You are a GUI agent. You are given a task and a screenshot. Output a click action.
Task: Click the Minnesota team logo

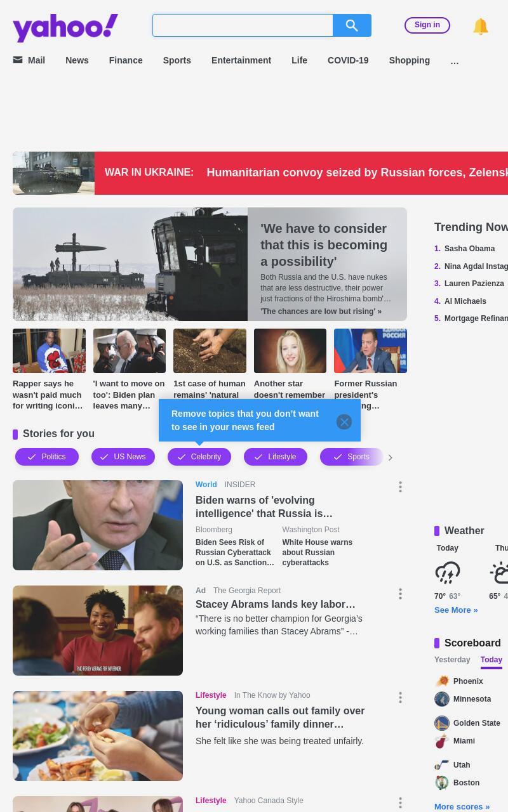[442, 699]
